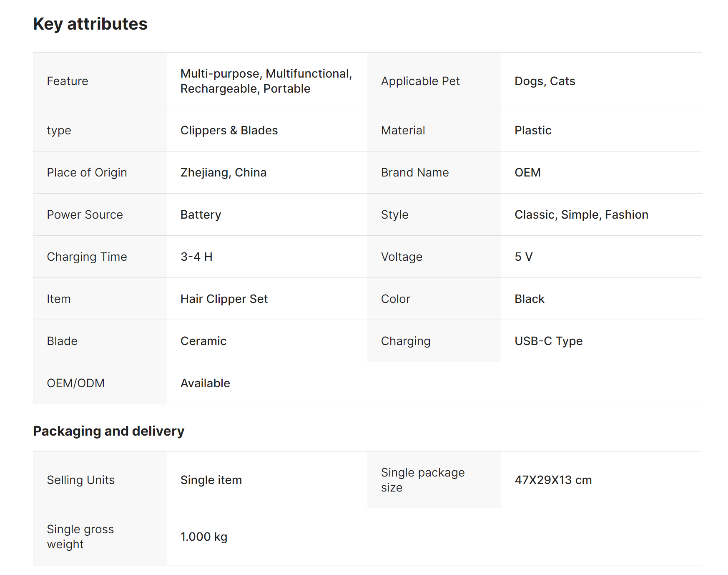Click the Dogs, Cats value

pyautogui.click(x=545, y=81)
